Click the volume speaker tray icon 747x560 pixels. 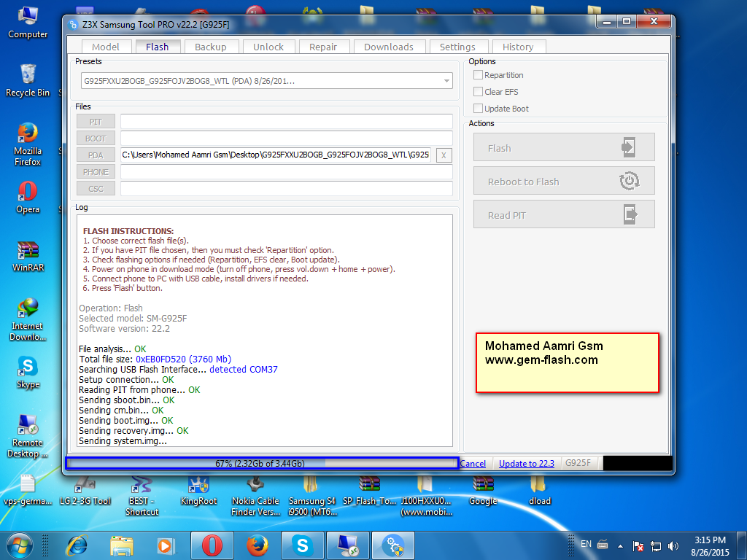tap(673, 546)
